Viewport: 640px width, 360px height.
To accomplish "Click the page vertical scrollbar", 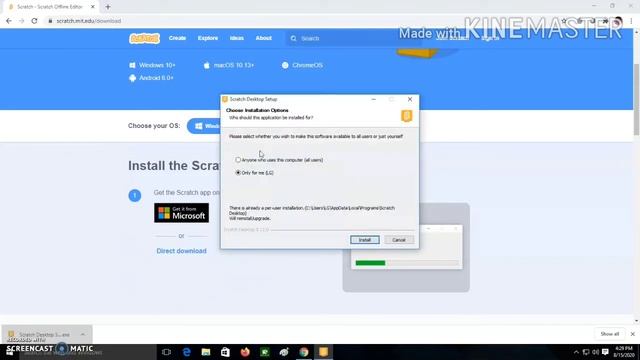I will click(636, 100).
